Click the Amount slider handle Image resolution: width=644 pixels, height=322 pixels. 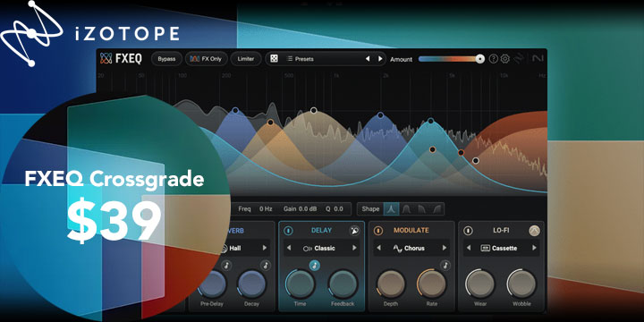(x=480, y=59)
